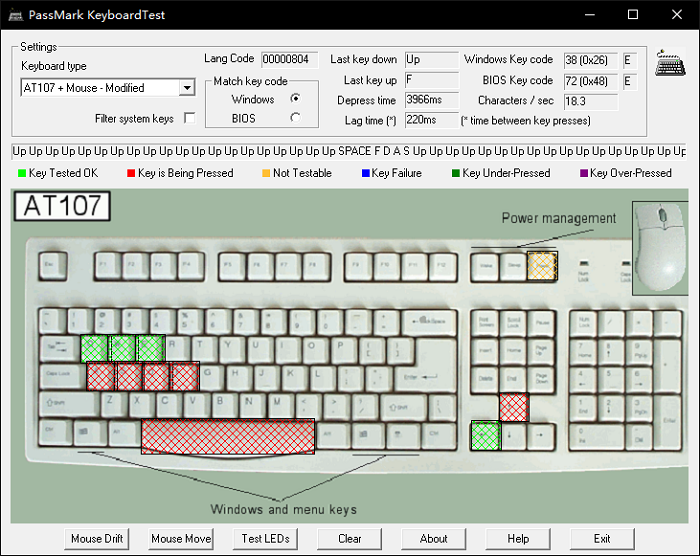Clear the tested key results
Screen dimensions: 700x556
pyautogui.click(x=350, y=539)
